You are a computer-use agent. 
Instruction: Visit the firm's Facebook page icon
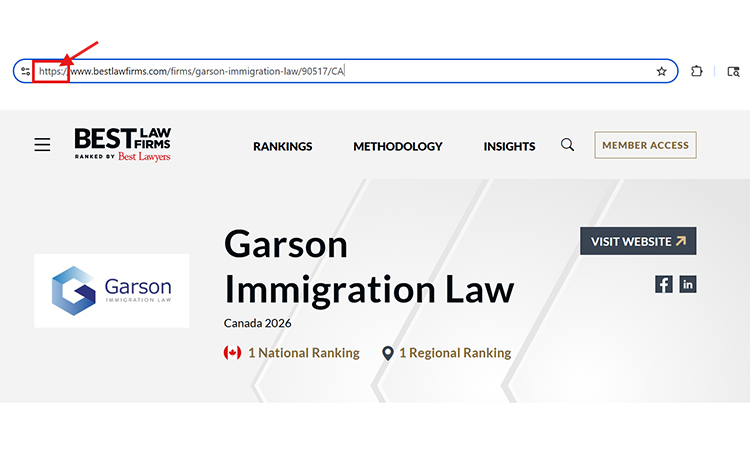(x=663, y=284)
